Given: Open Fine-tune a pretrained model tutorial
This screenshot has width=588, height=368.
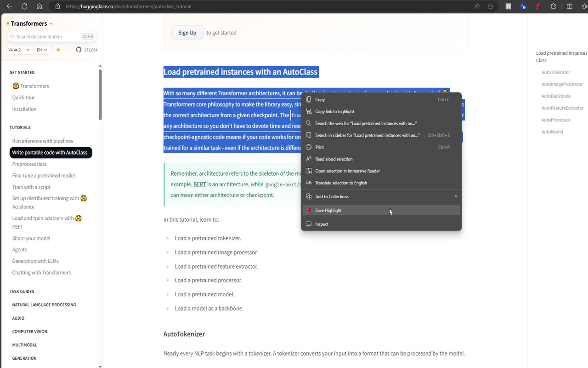Looking at the screenshot, I should pos(44,175).
